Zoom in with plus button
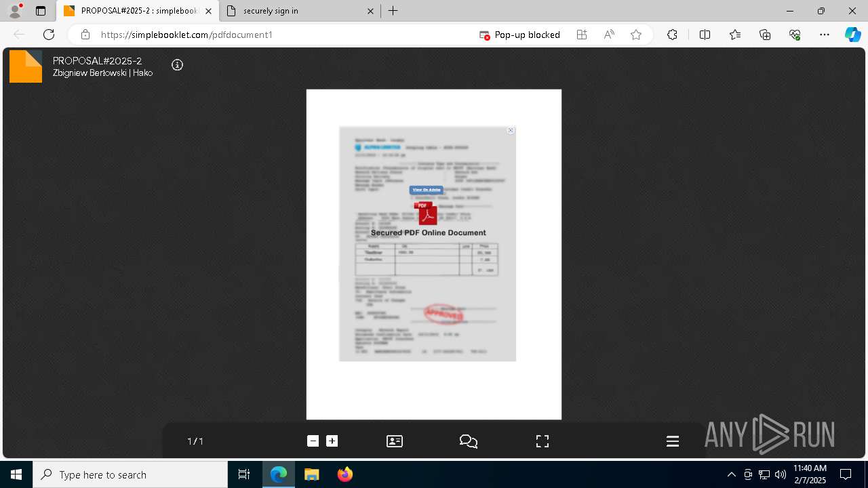Image resolution: width=868 pixels, height=488 pixels. [332, 441]
